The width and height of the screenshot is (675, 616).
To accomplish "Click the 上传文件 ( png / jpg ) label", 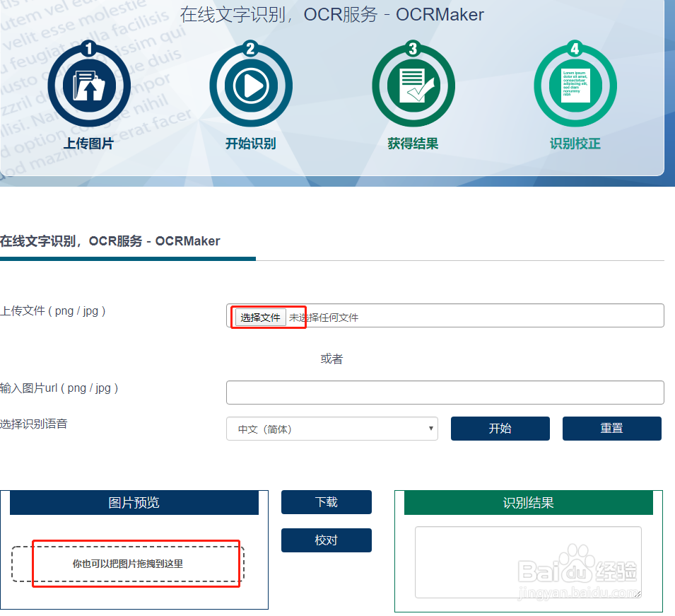I will [53, 311].
